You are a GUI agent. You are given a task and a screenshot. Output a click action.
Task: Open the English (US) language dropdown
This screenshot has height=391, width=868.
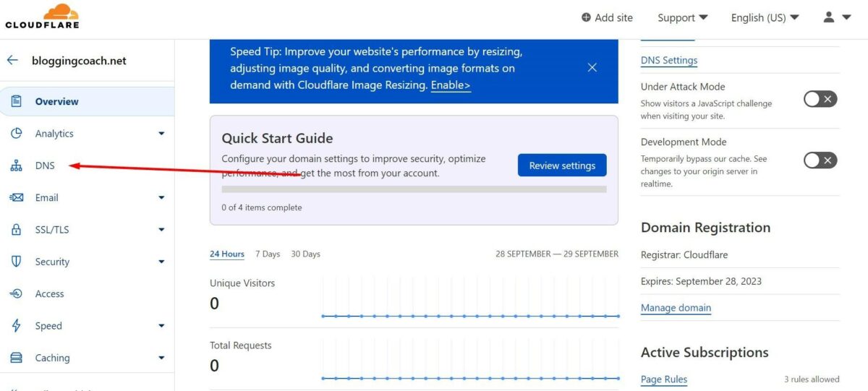coord(765,17)
